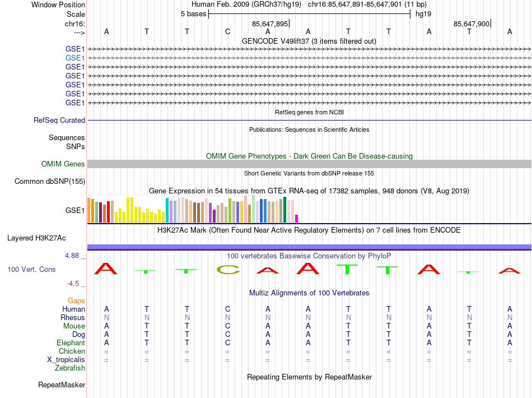Image resolution: width=532 pixels, height=398 pixels.
Task: Click the OMIM Genes track label
Action: click(63, 164)
